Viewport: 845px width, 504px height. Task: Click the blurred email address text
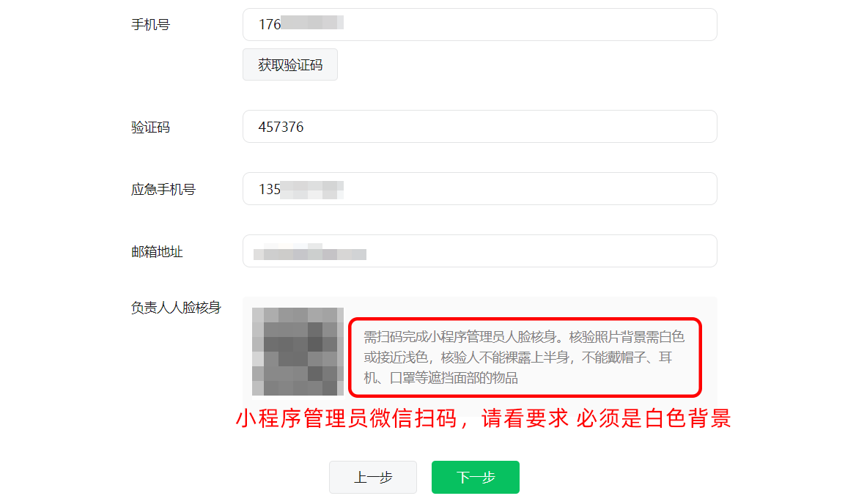[310, 252]
